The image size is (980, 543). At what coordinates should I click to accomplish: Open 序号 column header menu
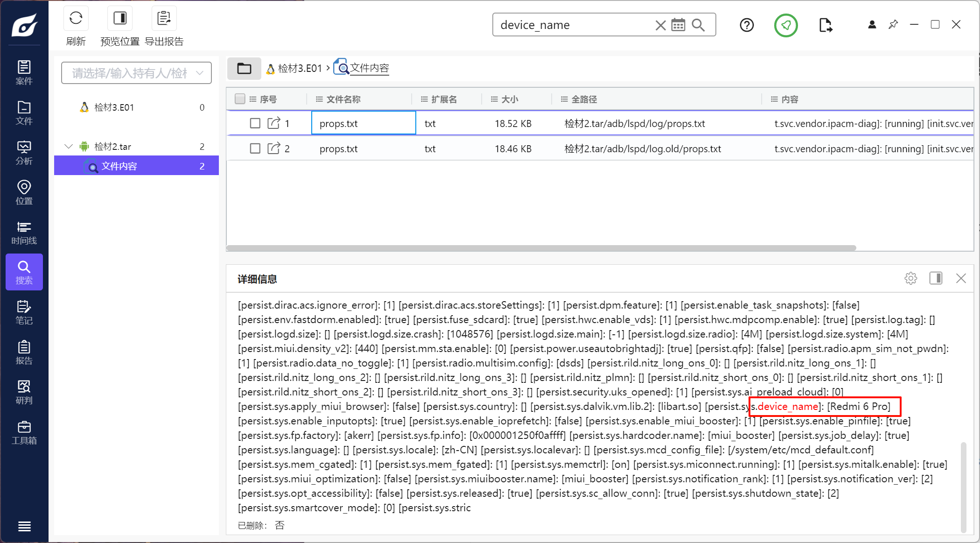pyautogui.click(x=253, y=99)
